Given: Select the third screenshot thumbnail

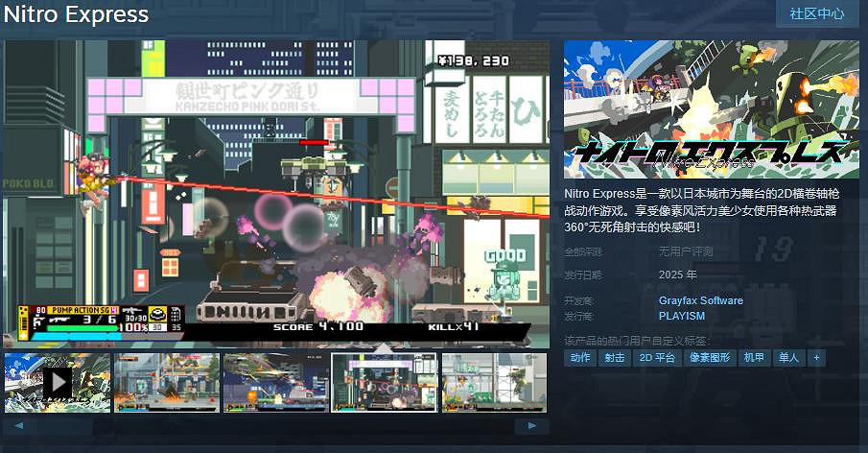Looking at the screenshot, I should [x=275, y=383].
